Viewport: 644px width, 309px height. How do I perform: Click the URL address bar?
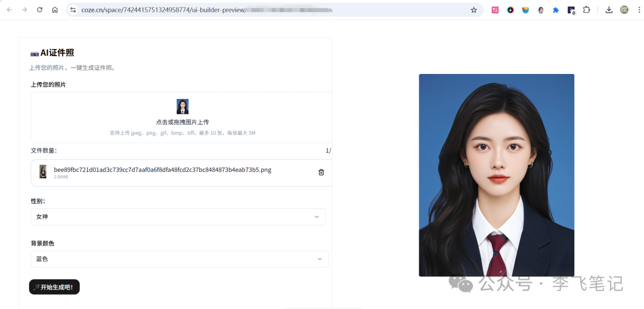coord(268,10)
